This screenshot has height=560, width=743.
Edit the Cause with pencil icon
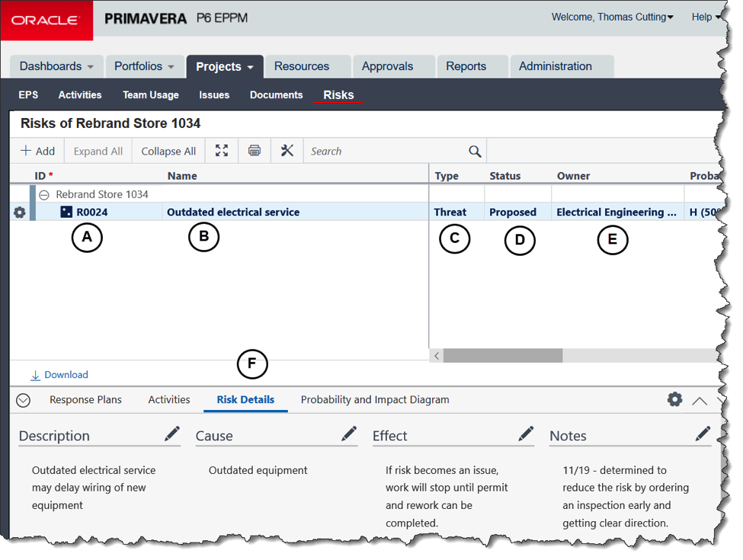(349, 434)
